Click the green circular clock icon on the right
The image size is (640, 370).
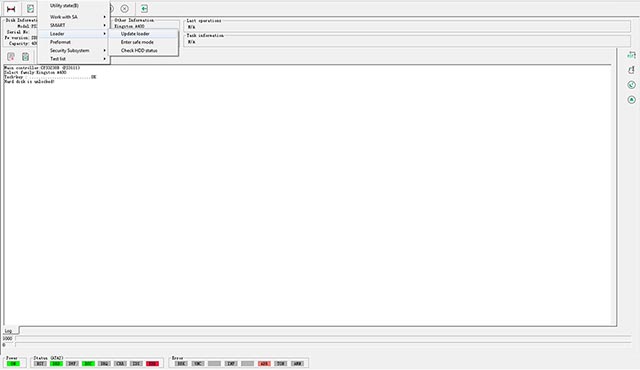pos(631,85)
